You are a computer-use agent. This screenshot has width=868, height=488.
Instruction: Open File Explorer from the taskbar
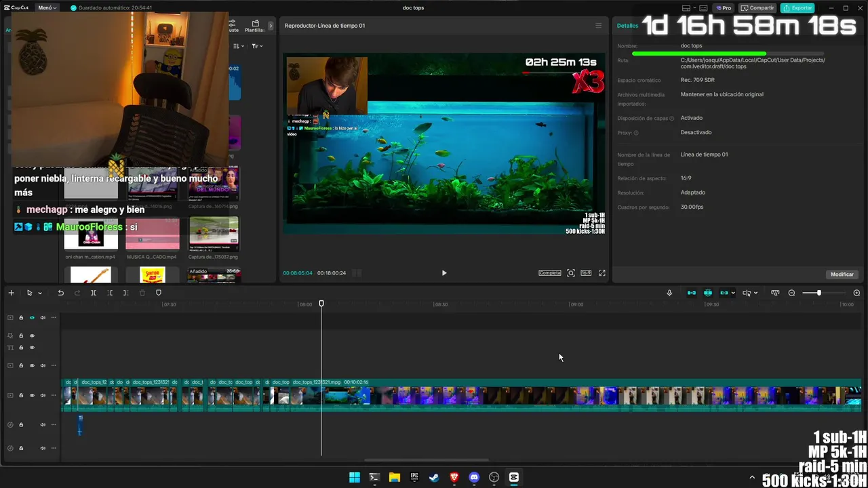tap(394, 477)
